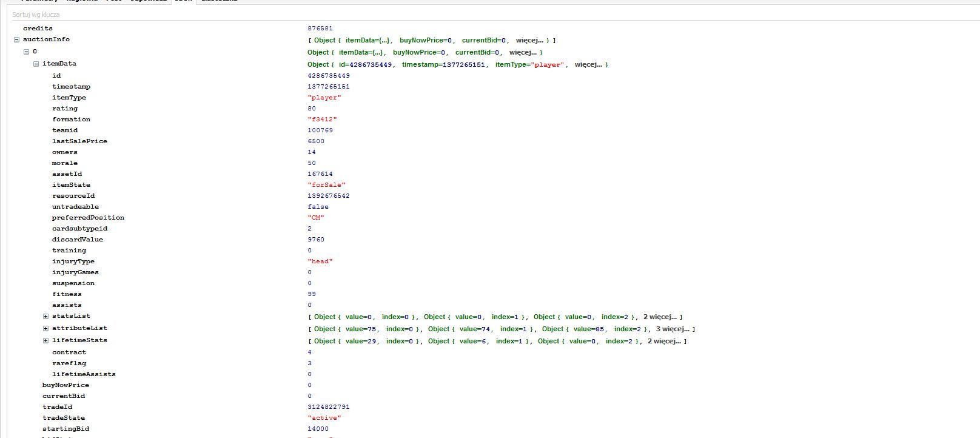Click the suspension key

73,283
